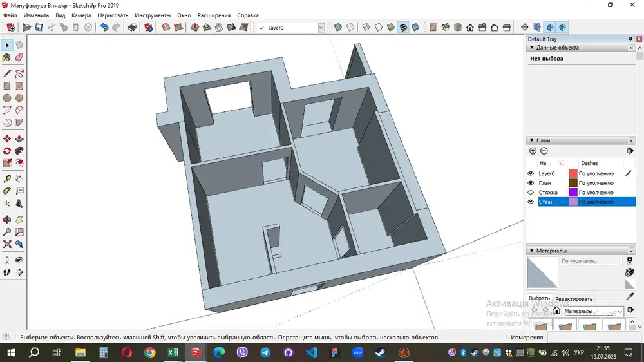Open Telegram from the taskbar
The image size is (644, 362).
265,353
